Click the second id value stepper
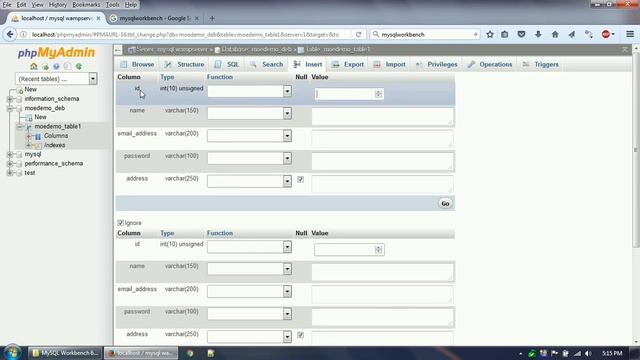This screenshot has height=360, width=640. tap(378, 249)
